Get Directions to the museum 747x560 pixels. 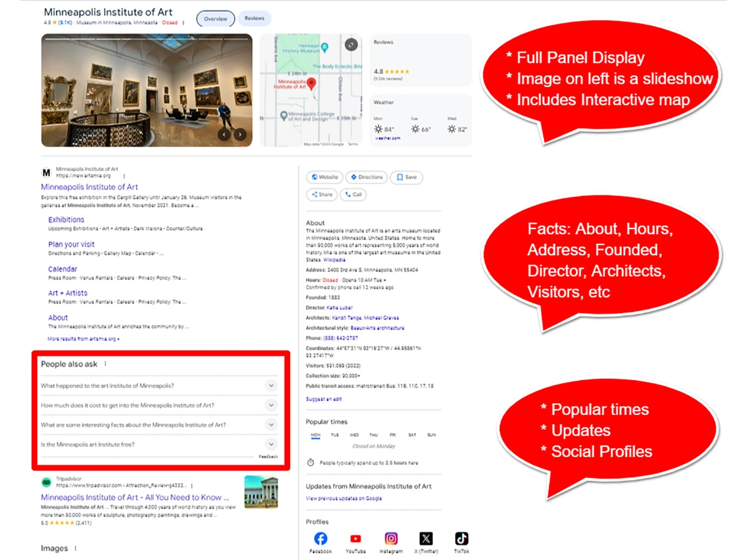(x=366, y=177)
